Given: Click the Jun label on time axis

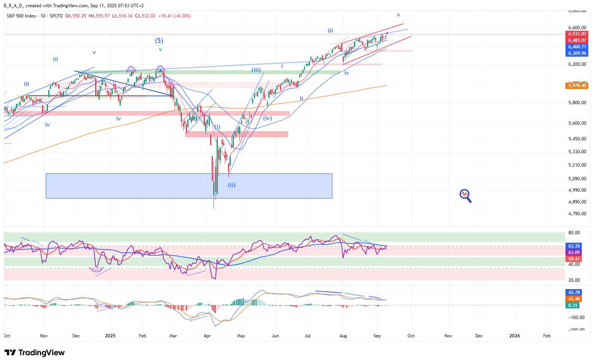Looking at the screenshot, I should 275,336.
